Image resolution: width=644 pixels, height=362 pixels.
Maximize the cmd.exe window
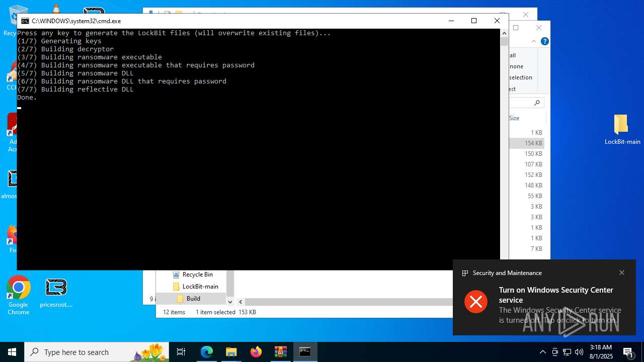(474, 21)
